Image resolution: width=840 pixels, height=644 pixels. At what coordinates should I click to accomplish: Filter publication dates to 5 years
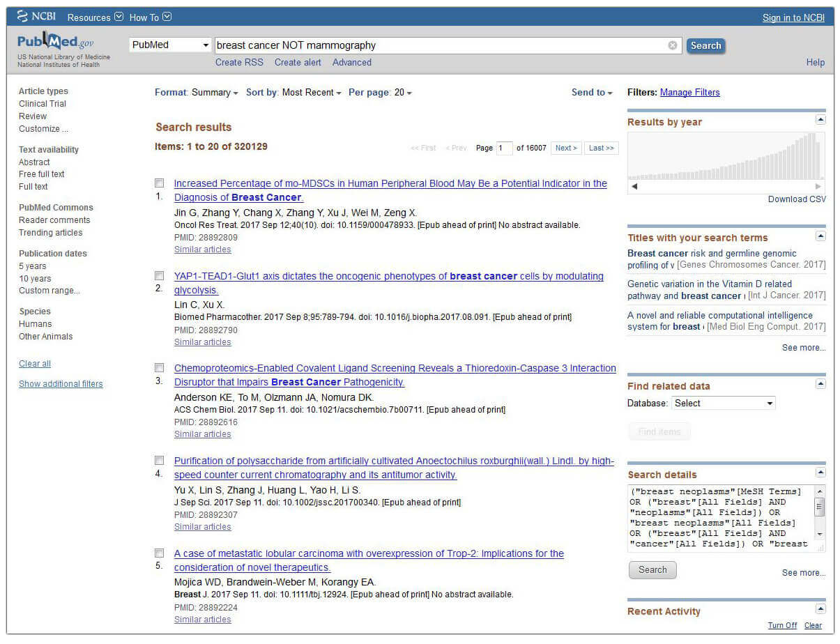[x=33, y=266]
